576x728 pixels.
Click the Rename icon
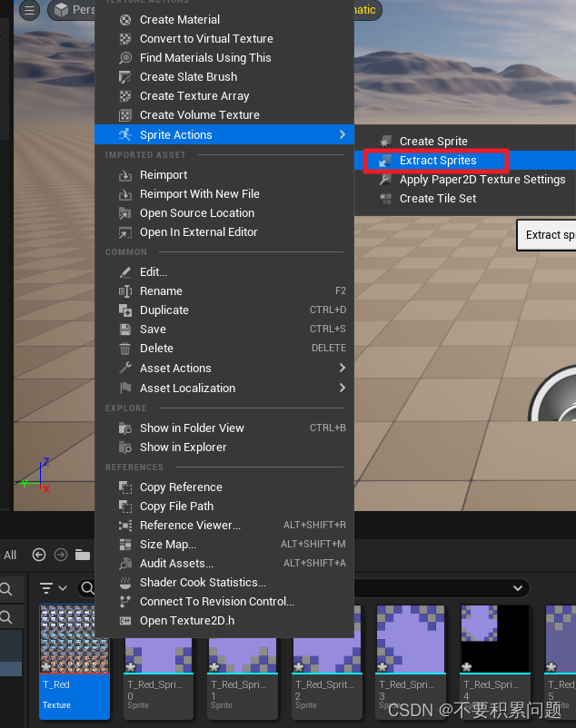click(125, 291)
